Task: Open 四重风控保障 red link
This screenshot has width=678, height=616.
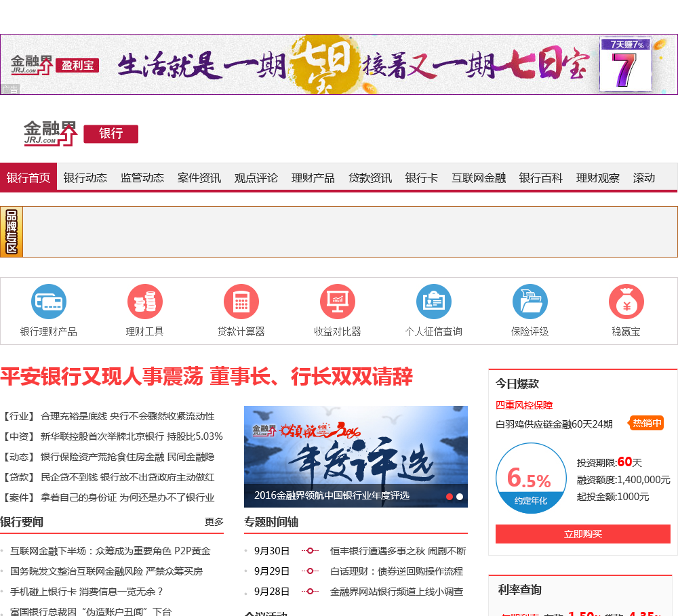Action: [x=524, y=405]
